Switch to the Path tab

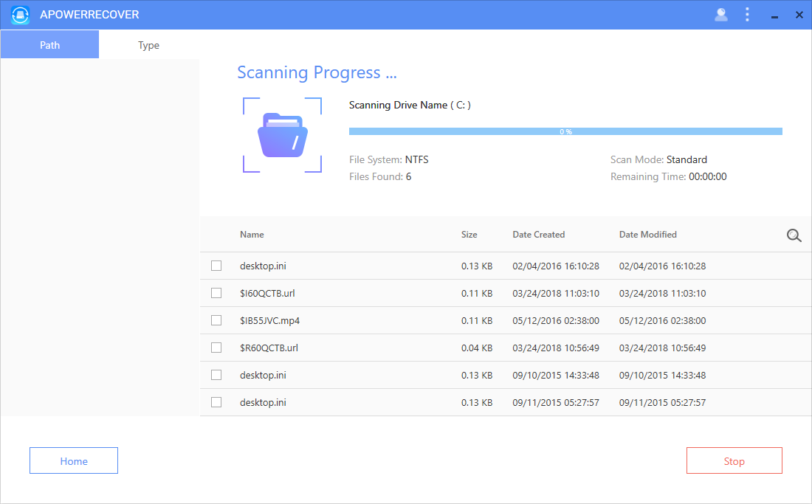coord(49,44)
